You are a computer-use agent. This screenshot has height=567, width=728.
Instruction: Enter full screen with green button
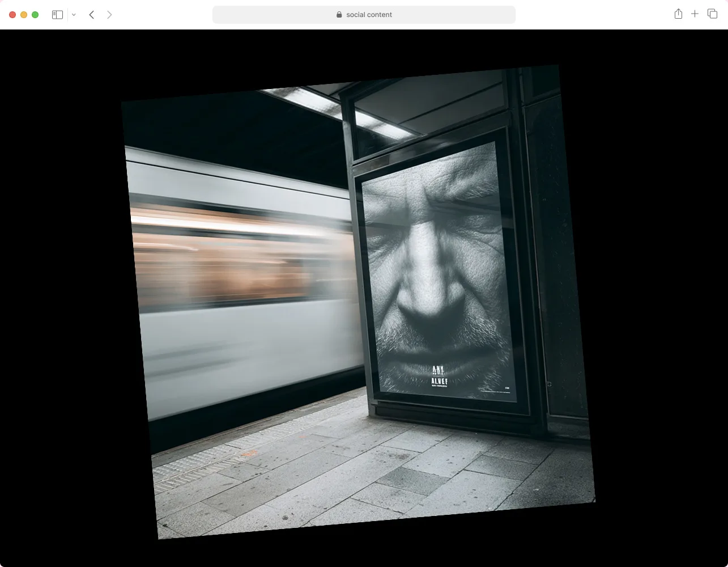[35, 15]
